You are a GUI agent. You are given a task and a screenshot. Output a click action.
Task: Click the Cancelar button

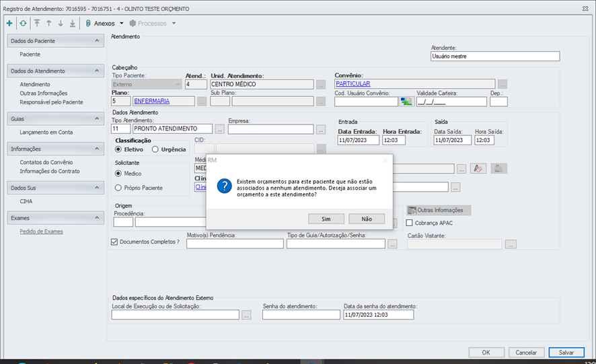click(x=526, y=353)
